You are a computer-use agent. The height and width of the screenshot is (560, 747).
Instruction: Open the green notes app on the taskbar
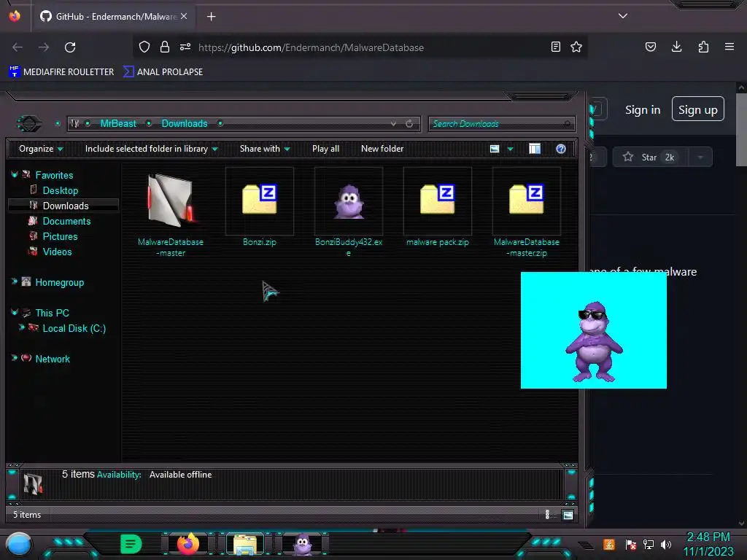131,544
